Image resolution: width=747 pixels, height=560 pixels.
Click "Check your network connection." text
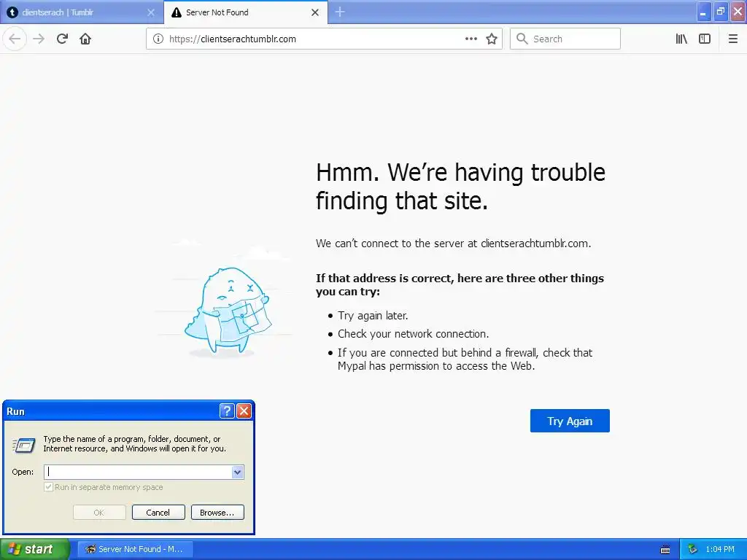pos(414,334)
